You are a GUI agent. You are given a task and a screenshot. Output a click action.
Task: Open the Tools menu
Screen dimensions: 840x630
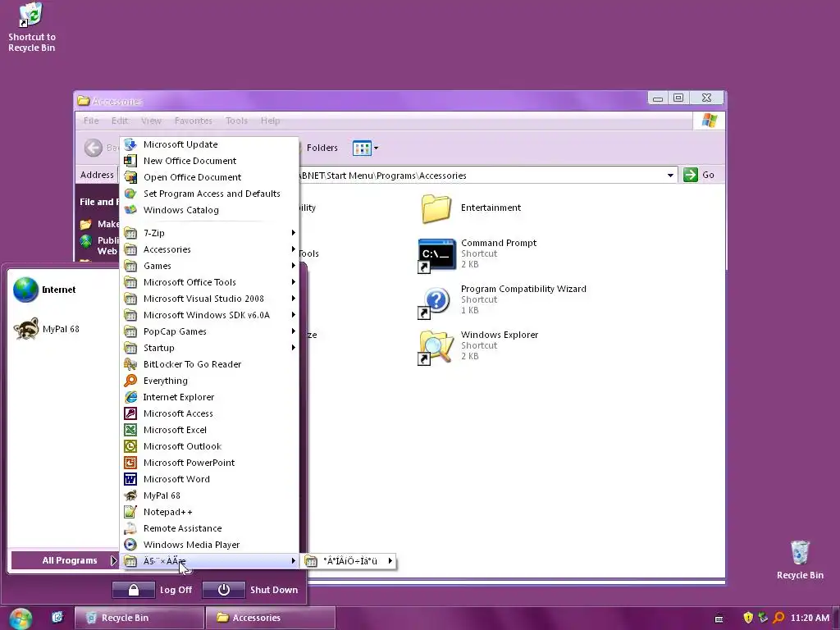[x=236, y=121]
